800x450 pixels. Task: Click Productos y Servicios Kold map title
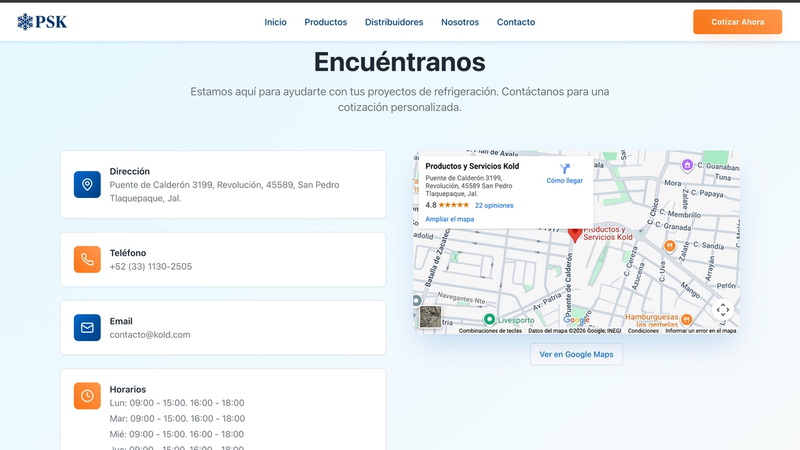coord(472,166)
